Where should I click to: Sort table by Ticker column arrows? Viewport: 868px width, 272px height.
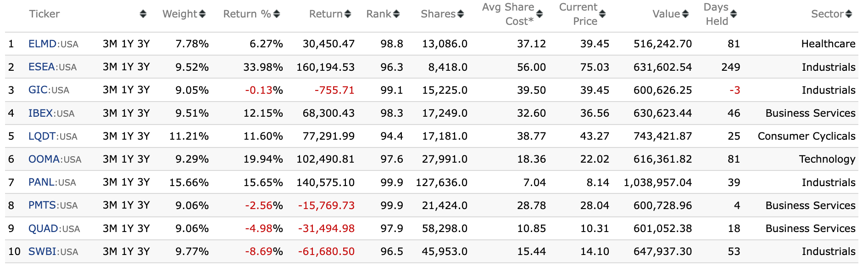click(143, 14)
